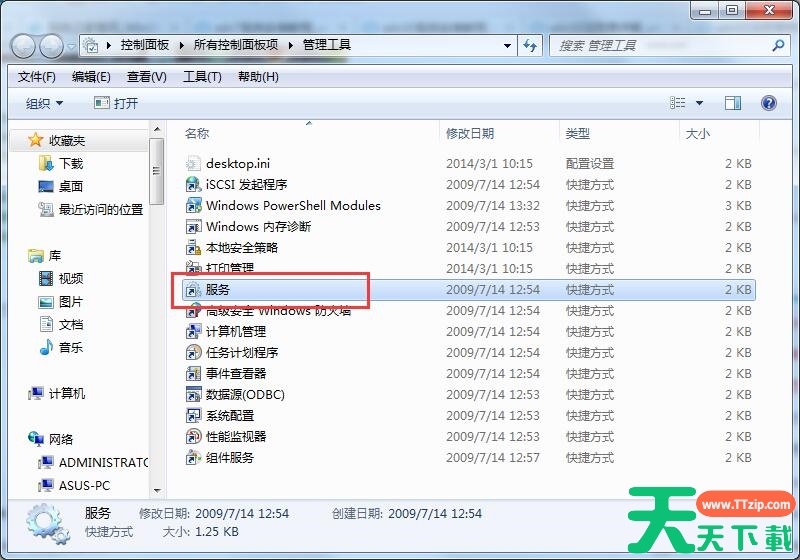800x560 pixels.
Task: Select the 本地安全策略 shortcut icon
Action: pyautogui.click(x=193, y=247)
